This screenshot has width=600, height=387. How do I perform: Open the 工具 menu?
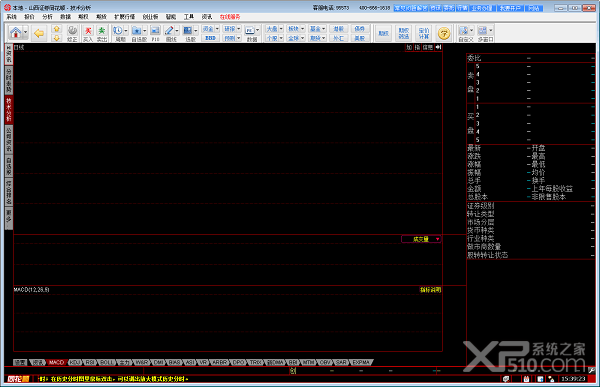[189, 17]
